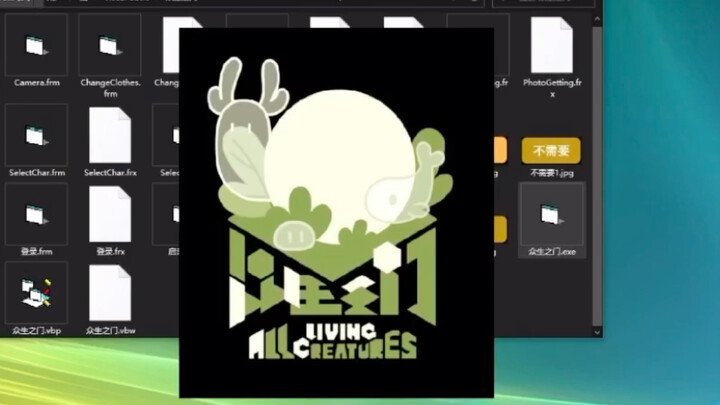Select the PhotoGetting.frx file icon
The height and width of the screenshot is (405, 720).
[551, 45]
